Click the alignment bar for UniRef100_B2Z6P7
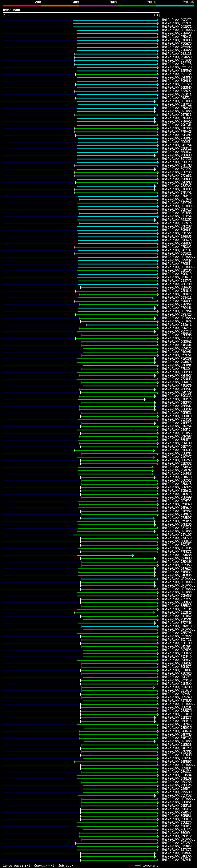Viewport: 197px width, 868px height. tap(116, 91)
